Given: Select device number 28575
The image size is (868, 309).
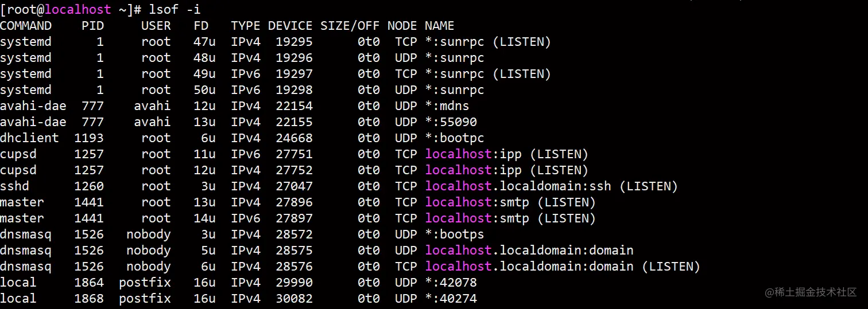Looking at the screenshot, I should [x=294, y=251].
